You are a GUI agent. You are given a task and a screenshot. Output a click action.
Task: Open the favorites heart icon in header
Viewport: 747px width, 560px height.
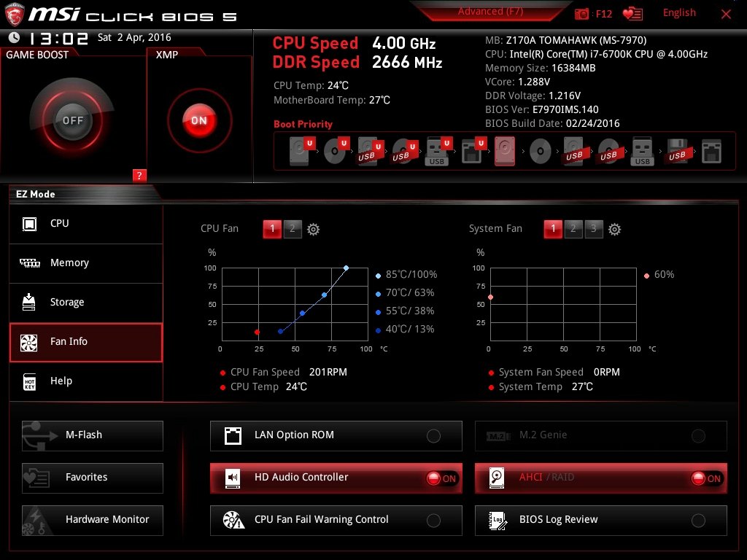pyautogui.click(x=632, y=14)
